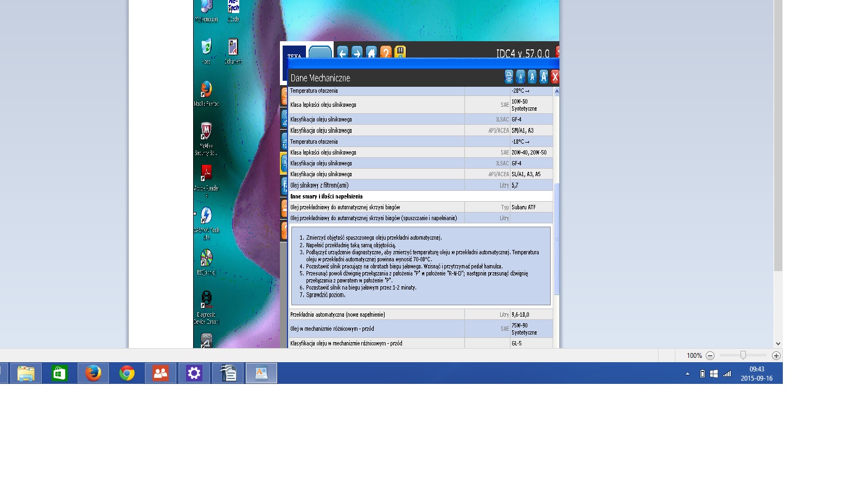Select the medium font size A icon
The image size is (868, 488).
click(532, 77)
